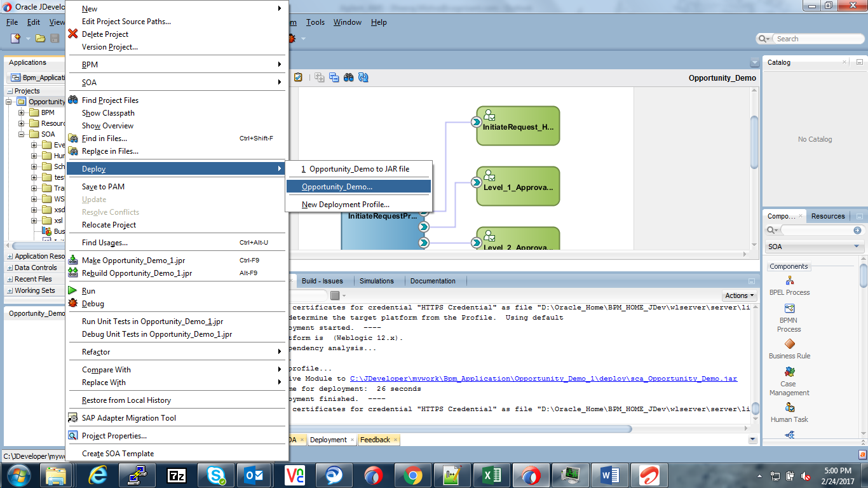Select the BPEL Process component icon

(789, 280)
